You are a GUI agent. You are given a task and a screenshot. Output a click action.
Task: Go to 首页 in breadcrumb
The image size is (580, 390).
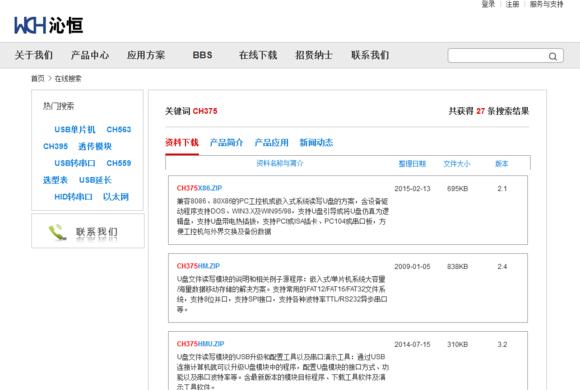pos(37,78)
